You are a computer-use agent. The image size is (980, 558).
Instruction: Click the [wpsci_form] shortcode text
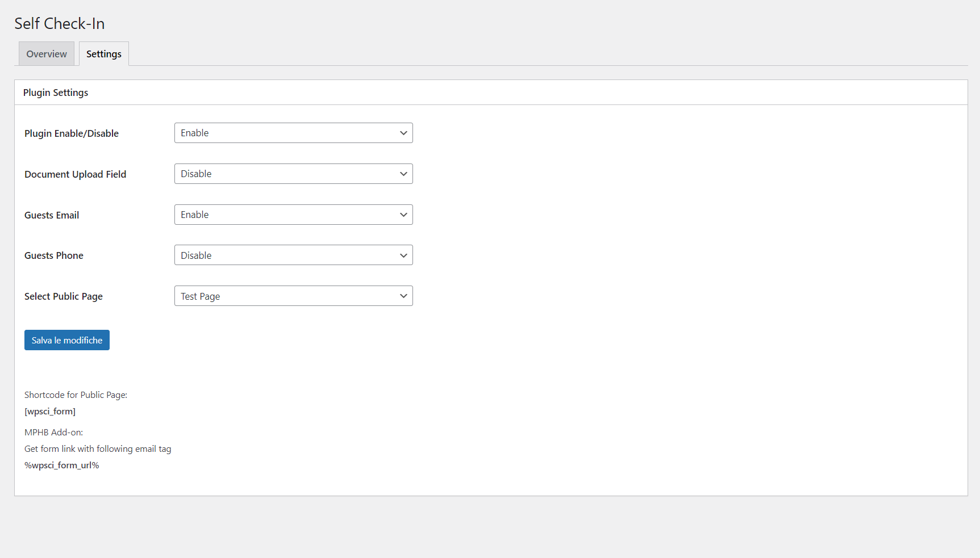[x=50, y=412]
